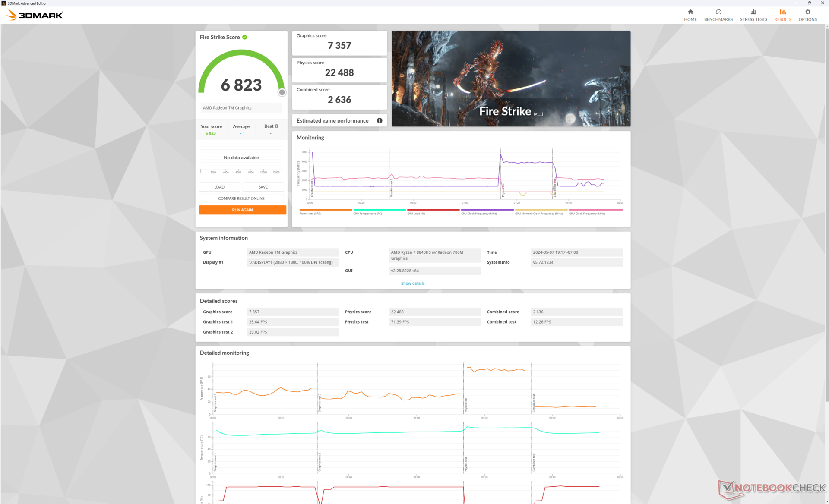The width and height of the screenshot is (829, 504).
Task: Go to the Home tab
Action: pyautogui.click(x=690, y=15)
